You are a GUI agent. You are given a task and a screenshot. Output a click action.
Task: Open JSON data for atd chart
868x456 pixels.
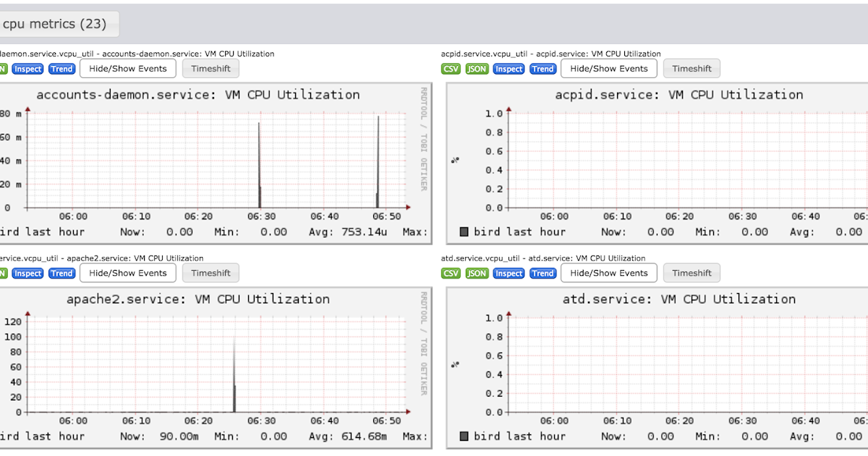pos(476,273)
